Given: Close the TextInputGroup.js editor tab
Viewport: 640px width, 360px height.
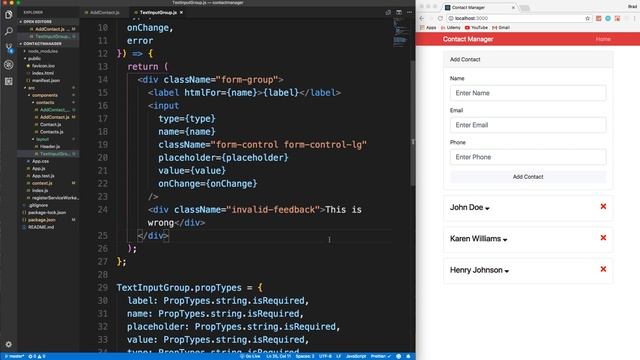Looking at the screenshot, I should (x=181, y=13).
